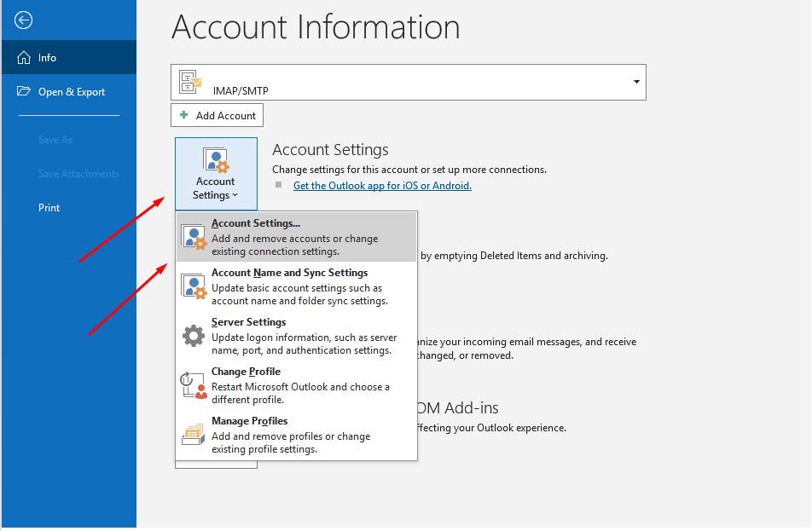Choose Account Name and Sync Settings
The height and width of the screenshot is (531, 812).
tap(296, 286)
